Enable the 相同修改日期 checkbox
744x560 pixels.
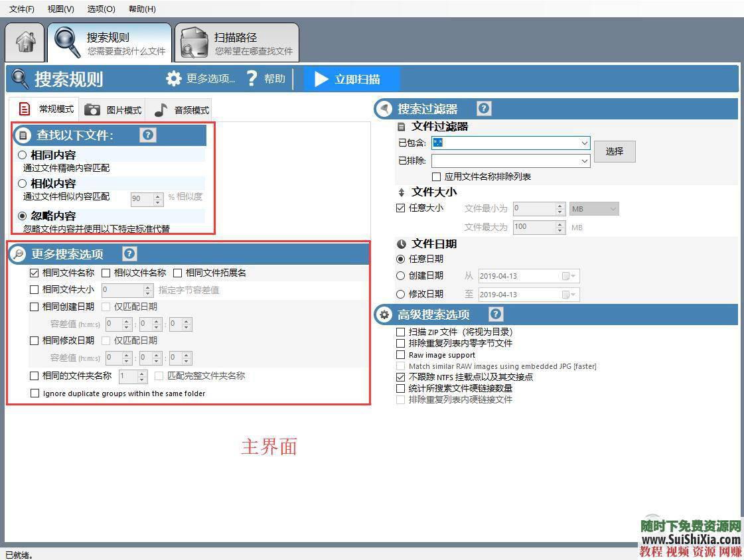pyautogui.click(x=34, y=340)
